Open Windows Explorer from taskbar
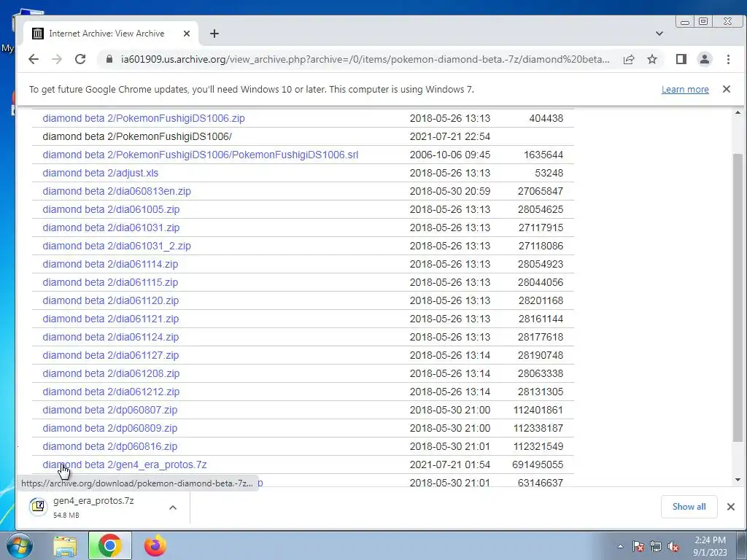Image resolution: width=747 pixels, height=560 pixels. click(x=65, y=545)
